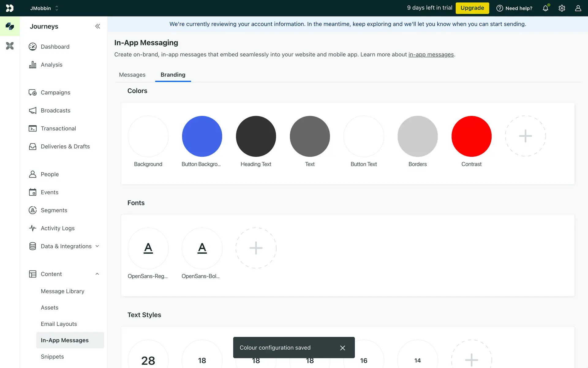The image size is (588, 368).
Task: Click the user profile icon
Action: tap(578, 8)
